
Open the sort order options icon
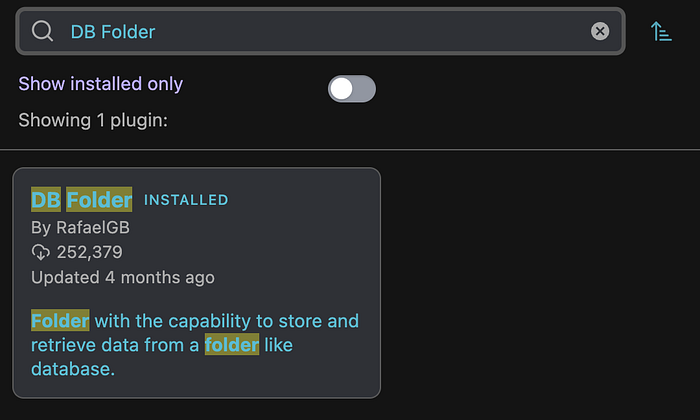click(x=661, y=31)
